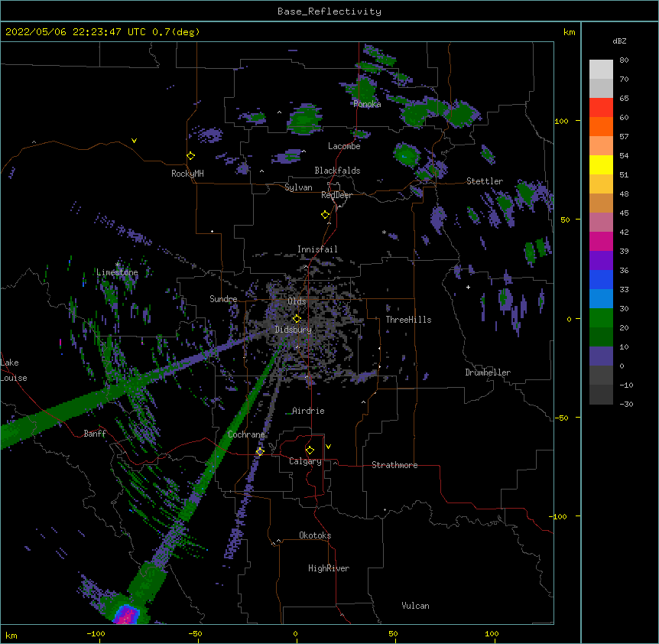
Task: Click the Strathmore label
Action: [x=394, y=465]
